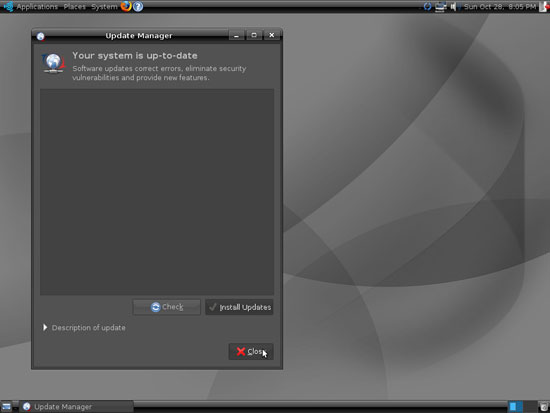Maximize the Update Manager window
This screenshot has height=413, width=550.
254,35
